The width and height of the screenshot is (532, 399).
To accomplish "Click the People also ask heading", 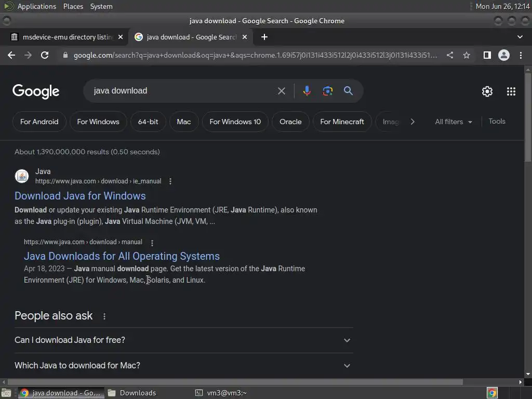I will pos(54,316).
